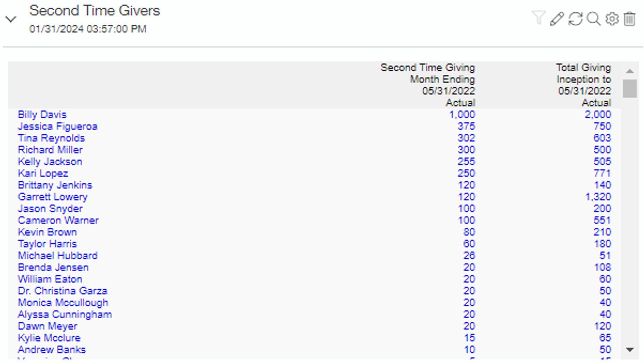The width and height of the screenshot is (644, 363).
Task: Delete the report with trash icon
Action: pos(630,19)
